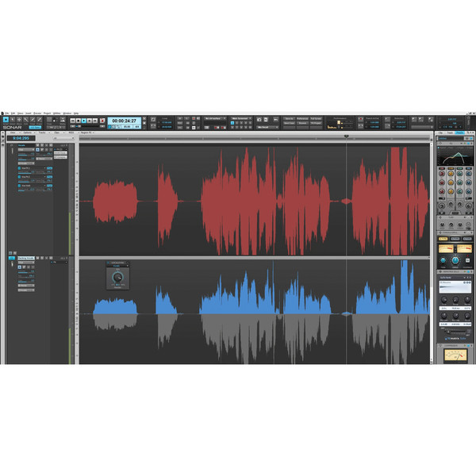Solo the Vocals track

pyautogui.click(x=42, y=145)
